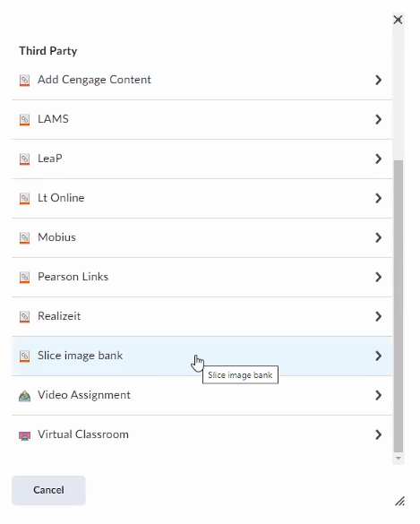Click the Video Assignment icon
The height and width of the screenshot is (524, 420).
pos(24,396)
